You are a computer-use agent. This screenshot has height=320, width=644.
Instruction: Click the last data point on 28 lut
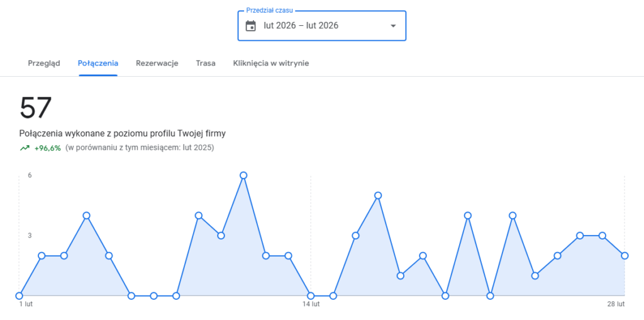click(625, 255)
